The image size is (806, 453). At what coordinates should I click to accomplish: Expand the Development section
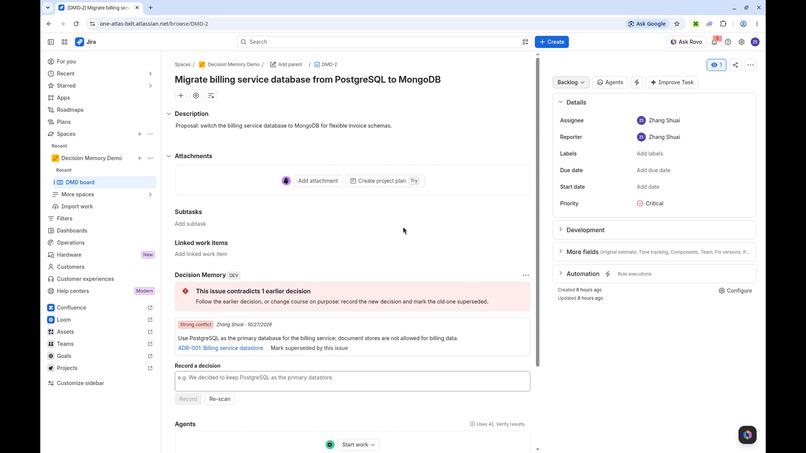pos(561,230)
